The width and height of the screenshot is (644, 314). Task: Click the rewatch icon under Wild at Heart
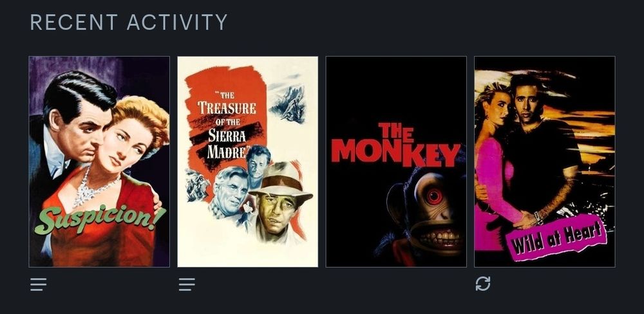(x=483, y=284)
